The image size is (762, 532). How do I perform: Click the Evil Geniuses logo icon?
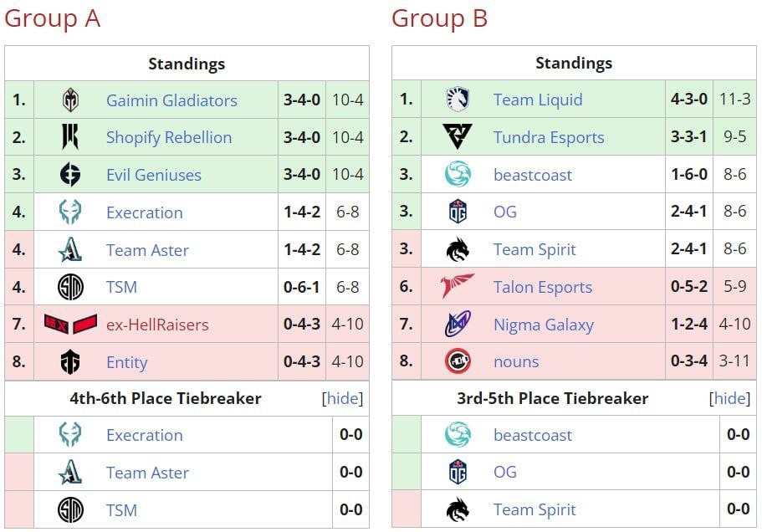coord(70,175)
